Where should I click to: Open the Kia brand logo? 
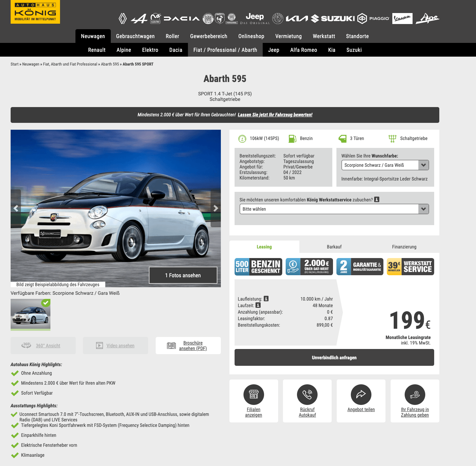point(297,19)
